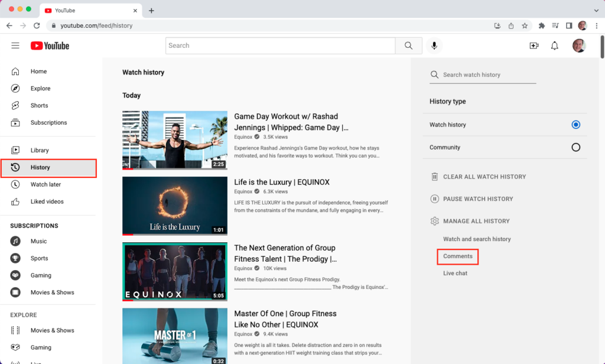Open the Comments history link

tap(458, 256)
